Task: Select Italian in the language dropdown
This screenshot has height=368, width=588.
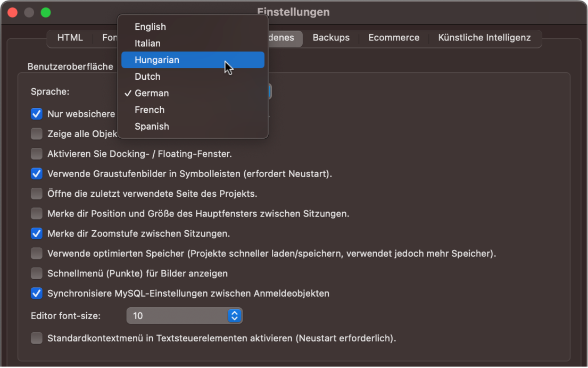Action: [147, 43]
